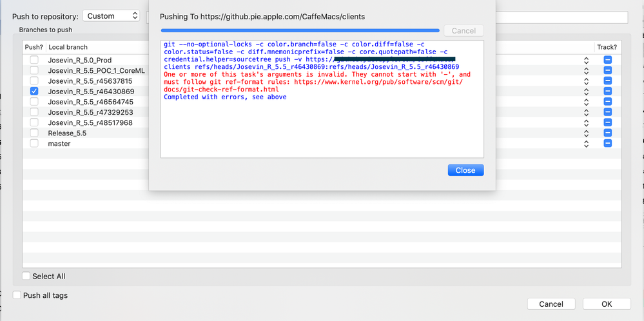Toggle Track for Release_5.5 row
The image size is (644, 321).
[x=607, y=133]
